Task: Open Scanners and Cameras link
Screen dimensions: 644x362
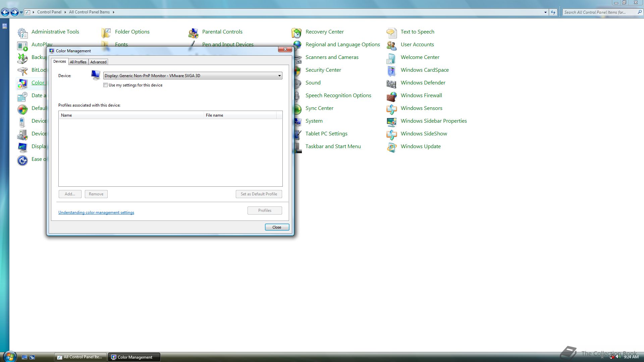Action: (332, 57)
